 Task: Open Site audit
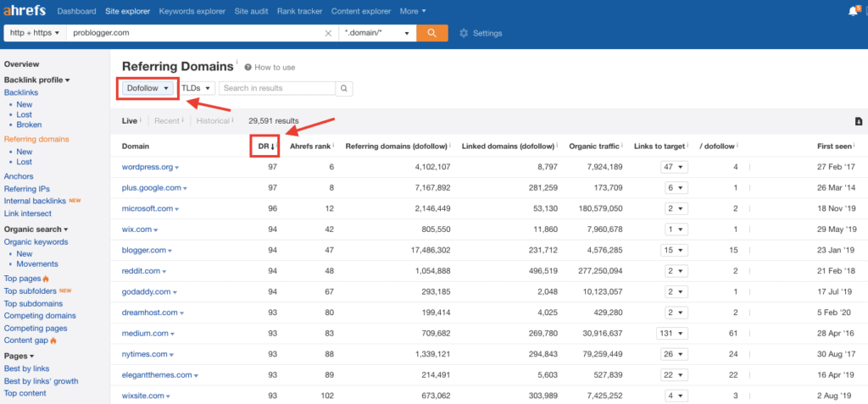251,11
